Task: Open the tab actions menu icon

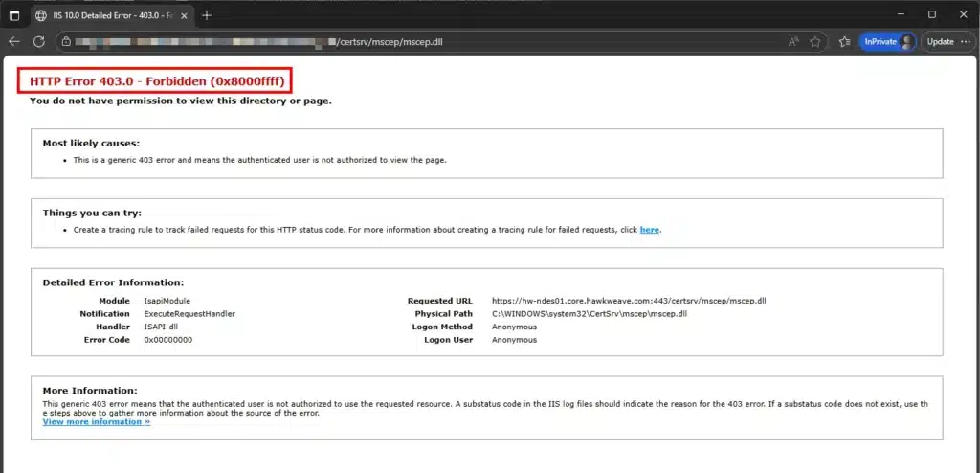Action: tap(14, 15)
